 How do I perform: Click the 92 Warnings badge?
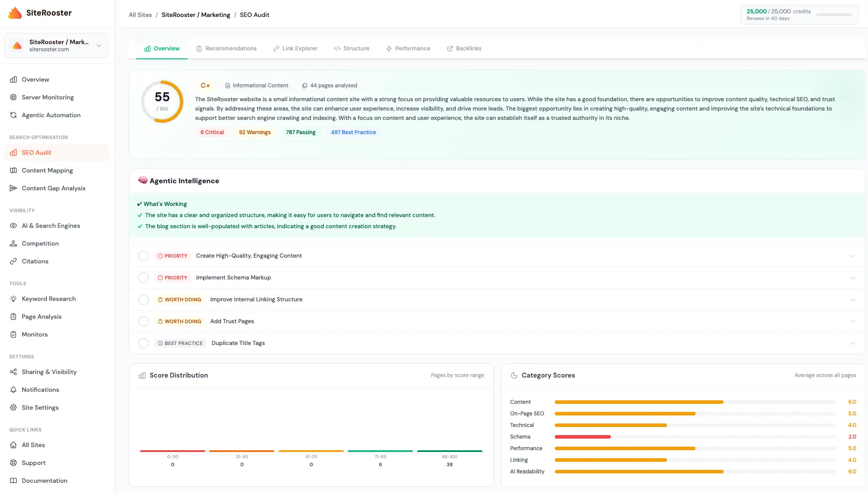[255, 132]
